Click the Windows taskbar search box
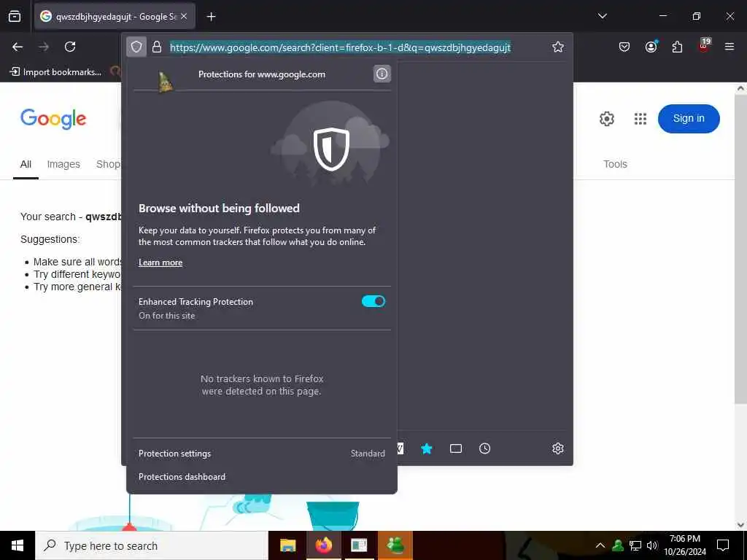 (x=152, y=545)
